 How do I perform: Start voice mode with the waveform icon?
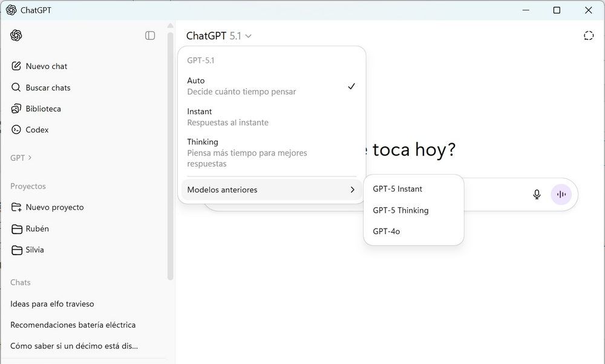561,194
